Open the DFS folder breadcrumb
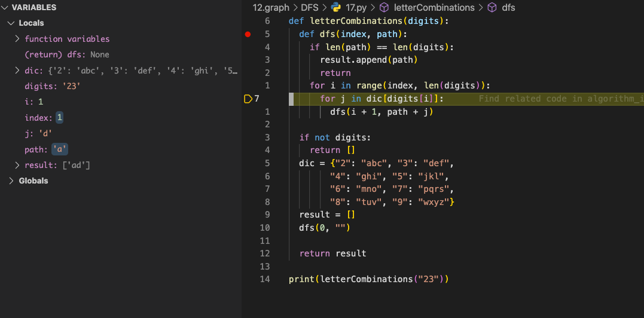The image size is (644, 318). pos(310,7)
